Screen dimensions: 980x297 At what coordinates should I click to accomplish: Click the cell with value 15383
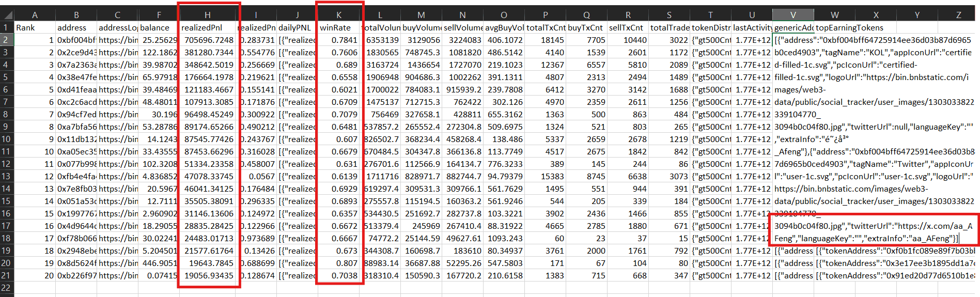[545, 176]
